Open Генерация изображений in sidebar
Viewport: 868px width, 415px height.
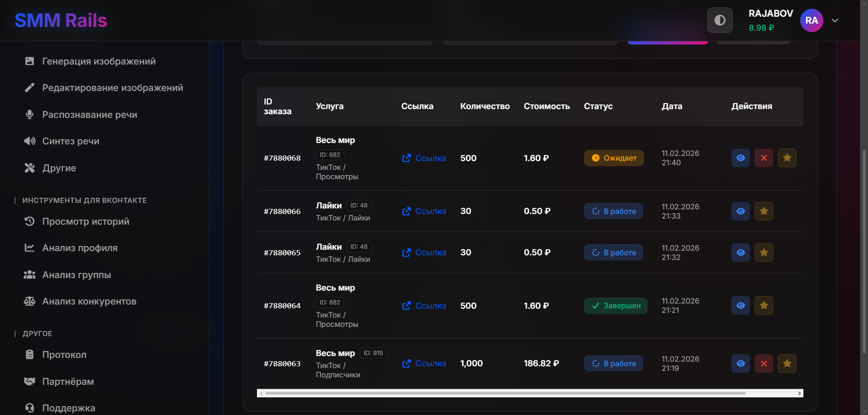99,61
